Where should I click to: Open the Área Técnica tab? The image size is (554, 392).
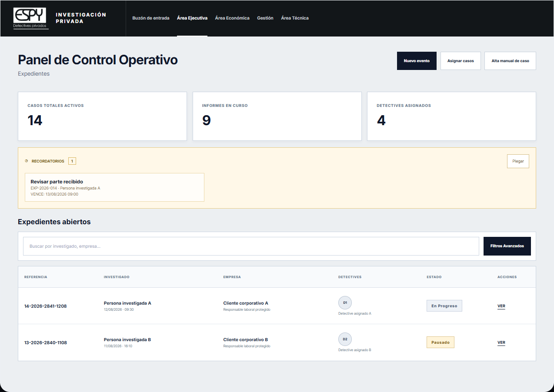coord(295,18)
